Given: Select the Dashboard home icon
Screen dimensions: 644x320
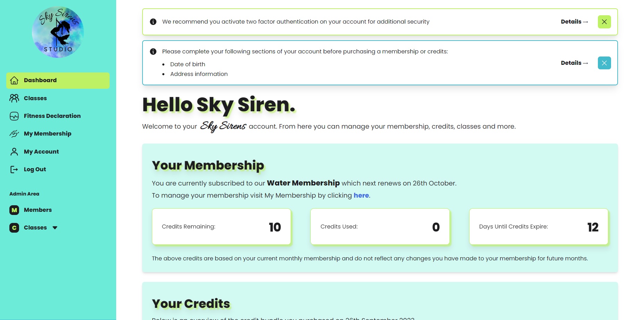Looking at the screenshot, I should pos(14,80).
